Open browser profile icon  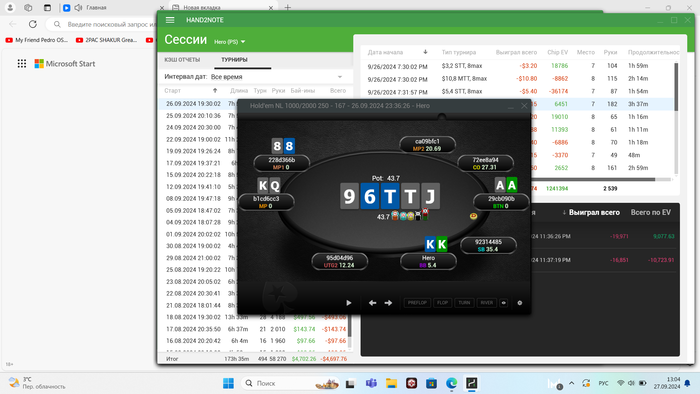point(10,8)
